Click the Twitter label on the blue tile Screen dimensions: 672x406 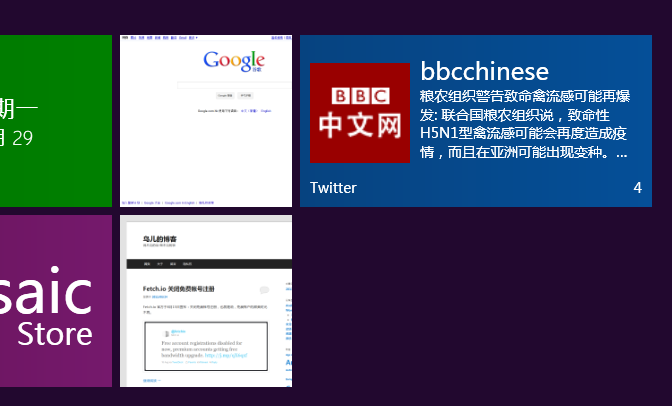[333, 188]
